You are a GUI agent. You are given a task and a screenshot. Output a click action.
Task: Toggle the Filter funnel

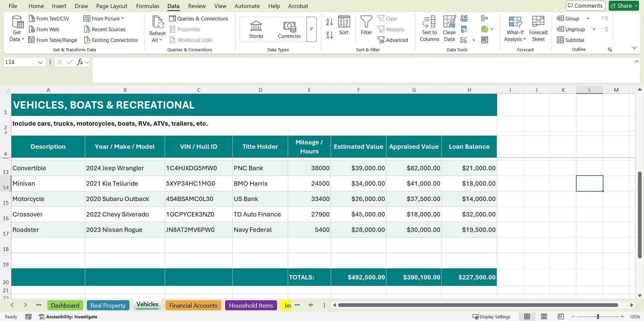(x=366, y=25)
